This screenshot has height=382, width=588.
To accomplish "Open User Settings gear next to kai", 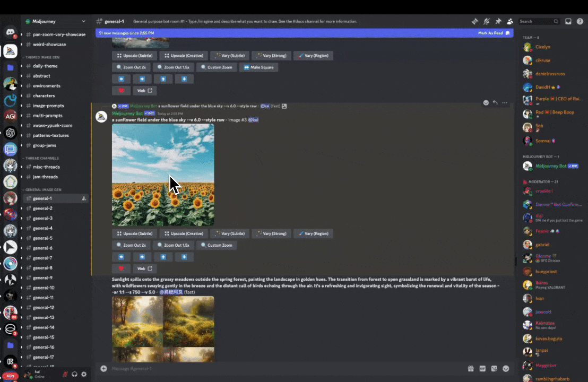I will [84, 374].
